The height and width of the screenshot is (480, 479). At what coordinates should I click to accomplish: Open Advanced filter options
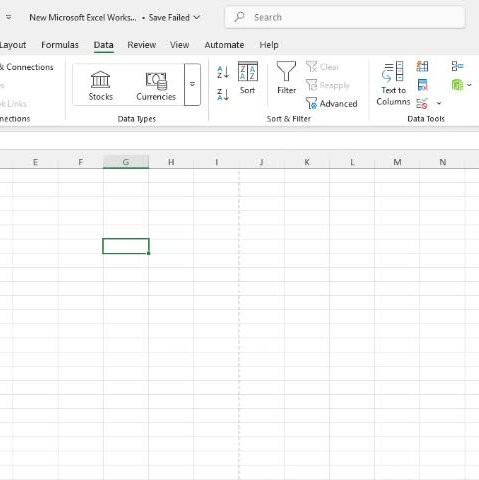[331, 104]
